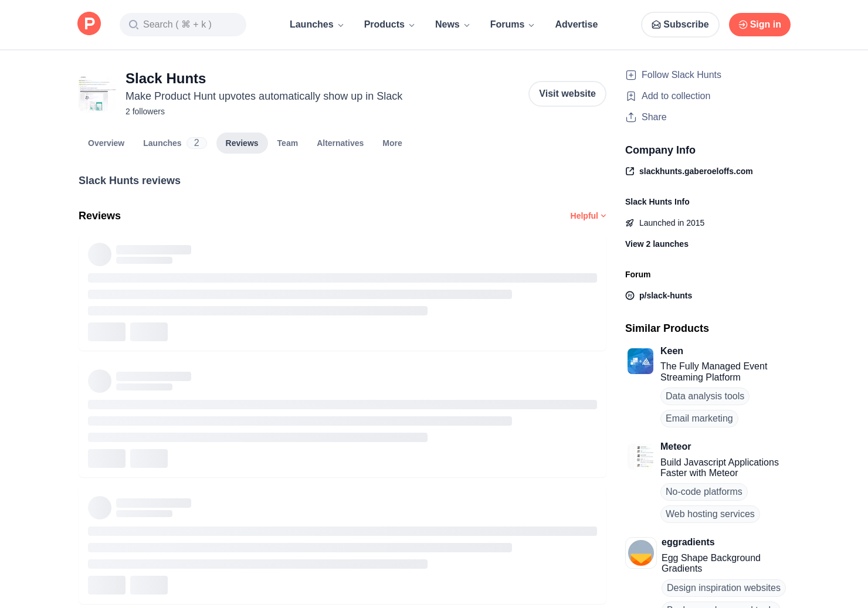The width and height of the screenshot is (868, 608).
Task: Click the Meteor product title
Action: click(x=676, y=446)
